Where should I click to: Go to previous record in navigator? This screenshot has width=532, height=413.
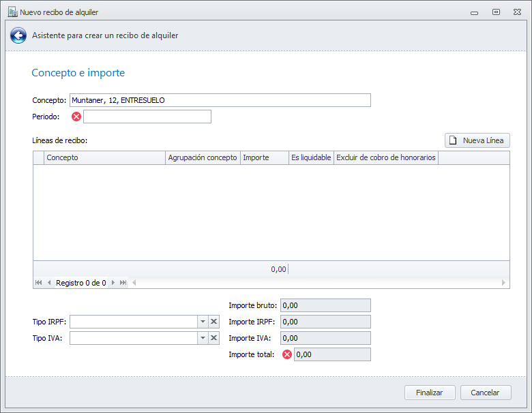tap(49, 282)
